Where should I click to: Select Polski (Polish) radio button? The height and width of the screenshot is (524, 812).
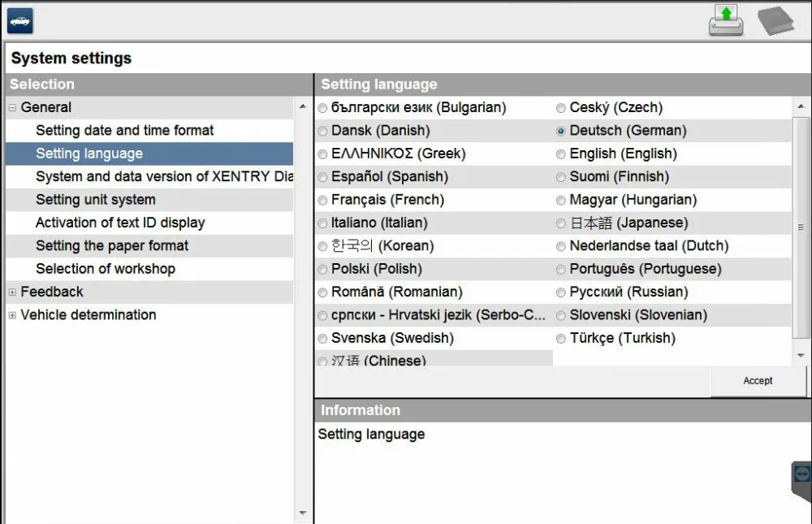click(x=322, y=270)
